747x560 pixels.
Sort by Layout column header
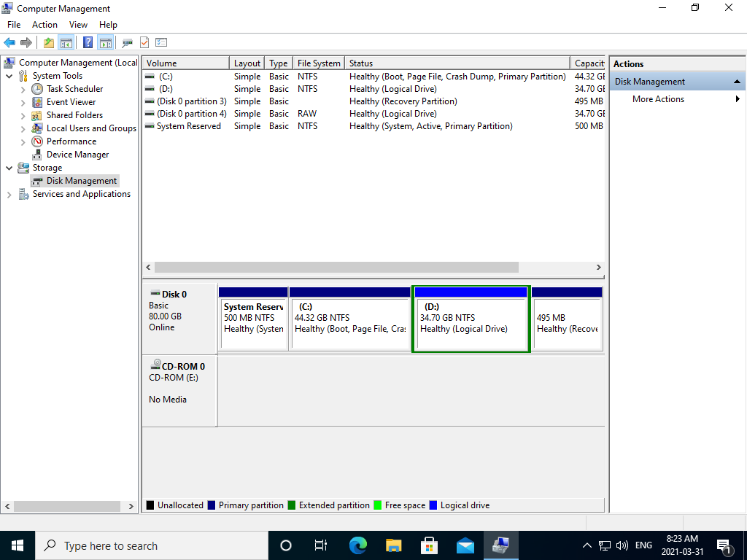[x=247, y=63]
